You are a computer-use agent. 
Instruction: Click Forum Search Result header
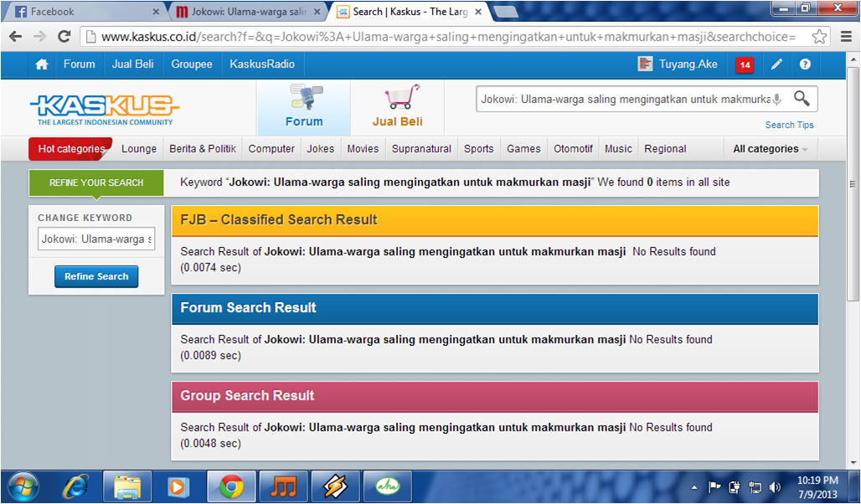click(x=495, y=308)
